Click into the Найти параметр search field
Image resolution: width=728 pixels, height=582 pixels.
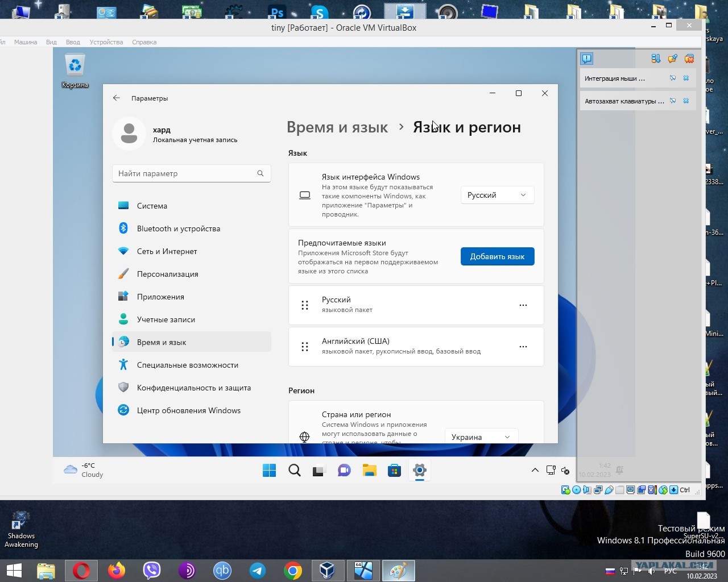(x=192, y=173)
